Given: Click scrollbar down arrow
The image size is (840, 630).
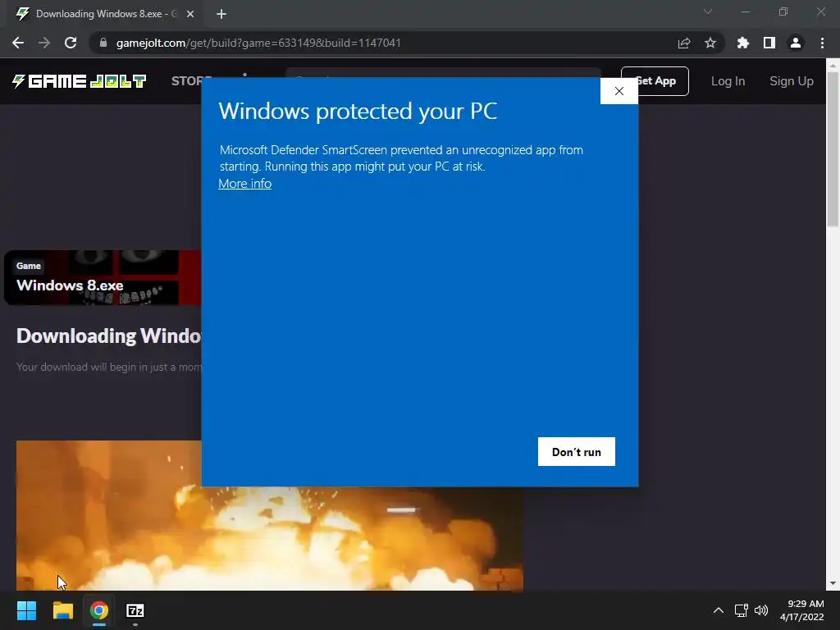Looking at the screenshot, I should pos(833,583).
